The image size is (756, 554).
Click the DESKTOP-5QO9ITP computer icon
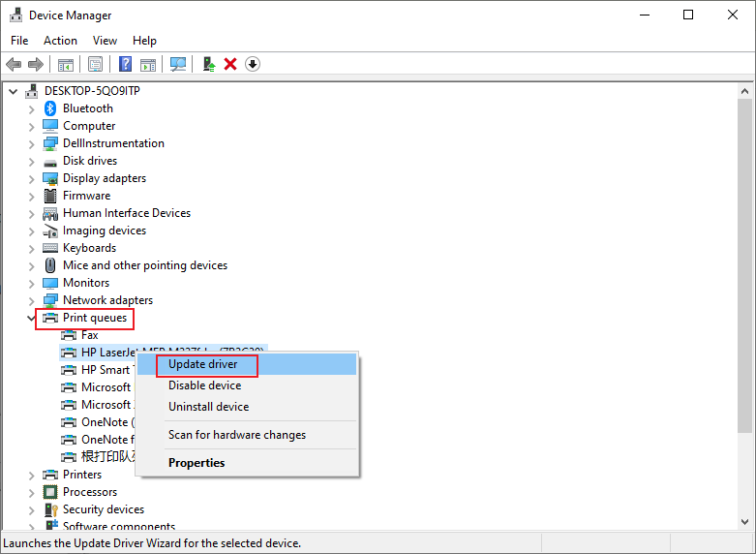point(32,91)
